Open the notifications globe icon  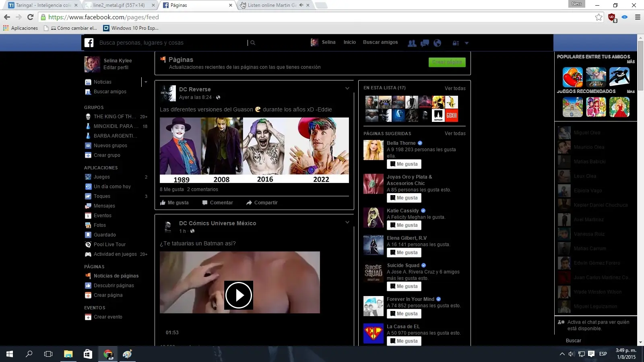coord(438,43)
